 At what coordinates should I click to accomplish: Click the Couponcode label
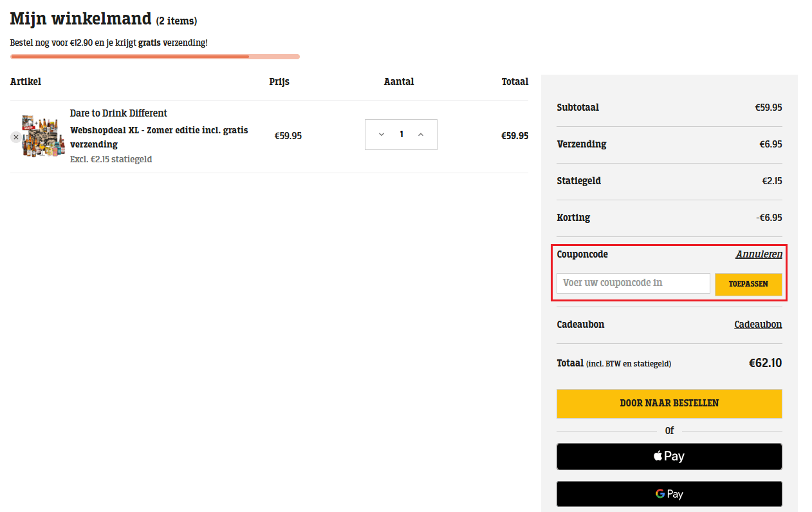point(582,254)
